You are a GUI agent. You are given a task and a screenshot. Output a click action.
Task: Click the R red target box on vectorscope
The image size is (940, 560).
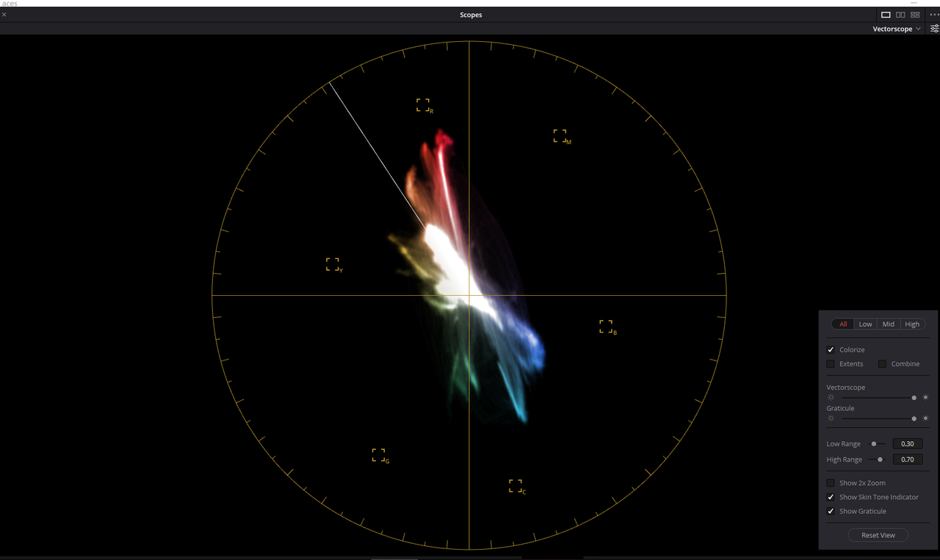pos(423,105)
